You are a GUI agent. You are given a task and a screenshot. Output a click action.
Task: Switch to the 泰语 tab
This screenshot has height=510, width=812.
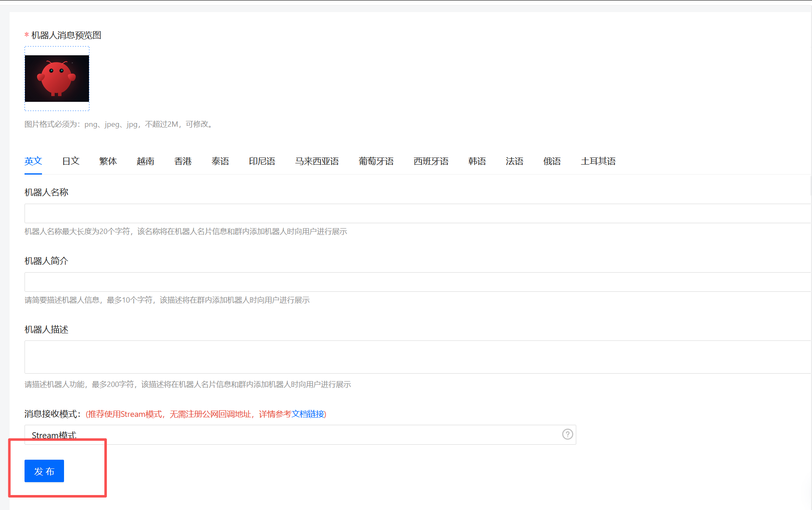coord(220,161)
